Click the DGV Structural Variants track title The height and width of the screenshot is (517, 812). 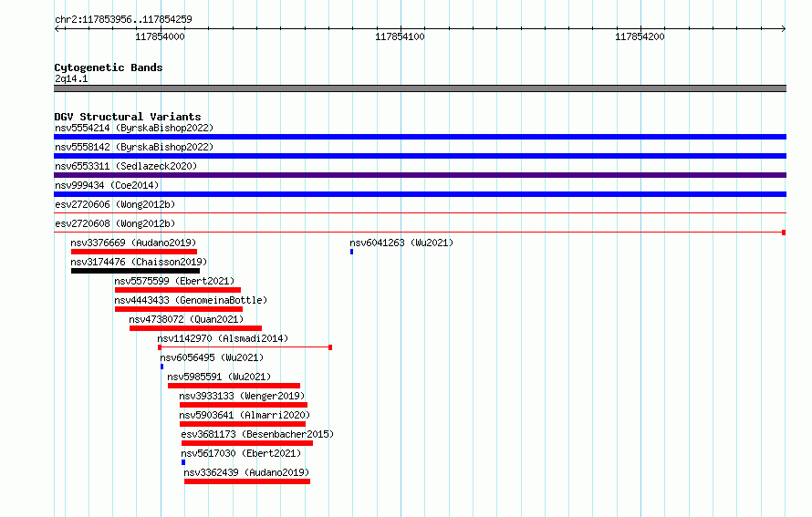pos(128,117)
